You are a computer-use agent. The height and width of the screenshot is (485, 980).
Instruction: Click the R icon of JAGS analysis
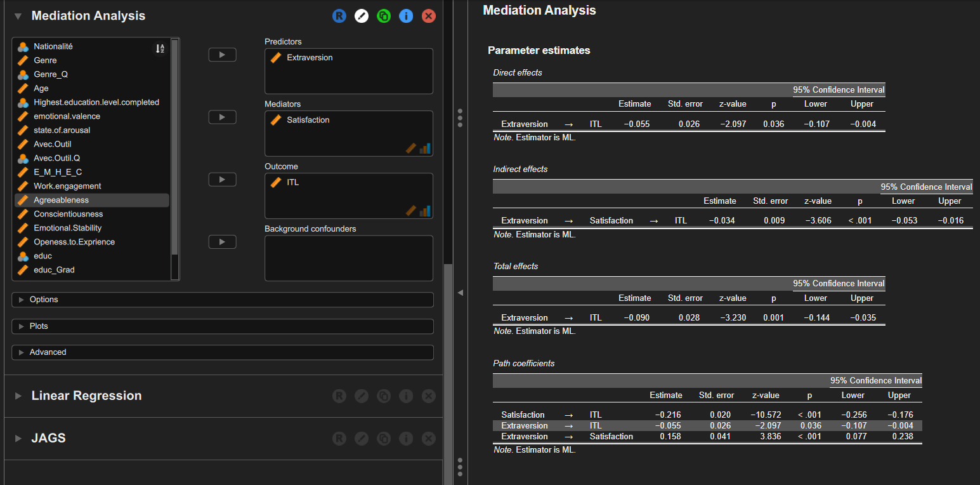(339, 439)
